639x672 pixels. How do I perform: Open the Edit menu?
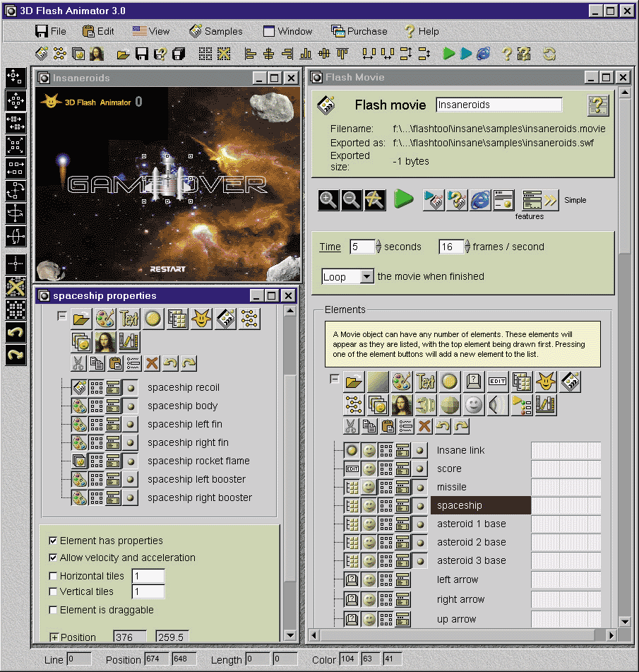point(98,31)
